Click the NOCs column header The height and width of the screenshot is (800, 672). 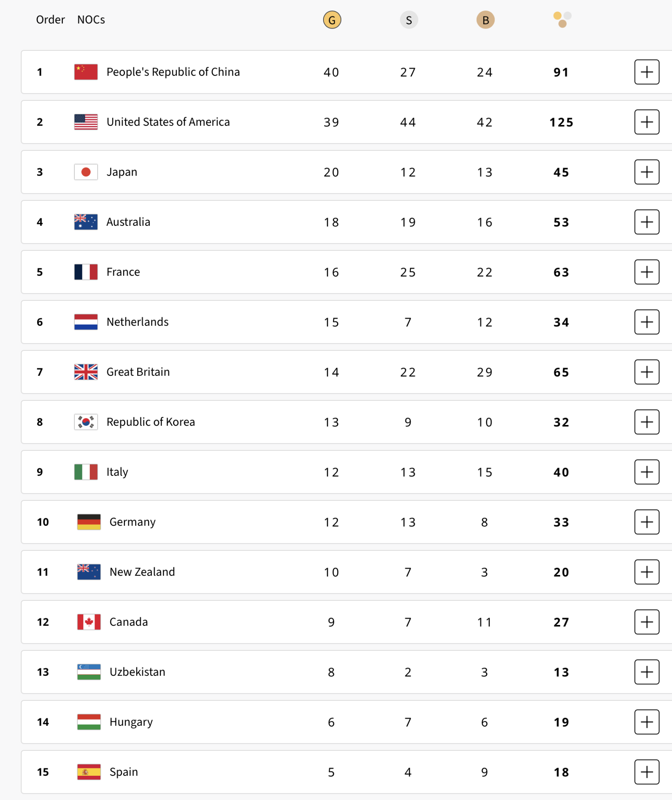coord(91,20)
